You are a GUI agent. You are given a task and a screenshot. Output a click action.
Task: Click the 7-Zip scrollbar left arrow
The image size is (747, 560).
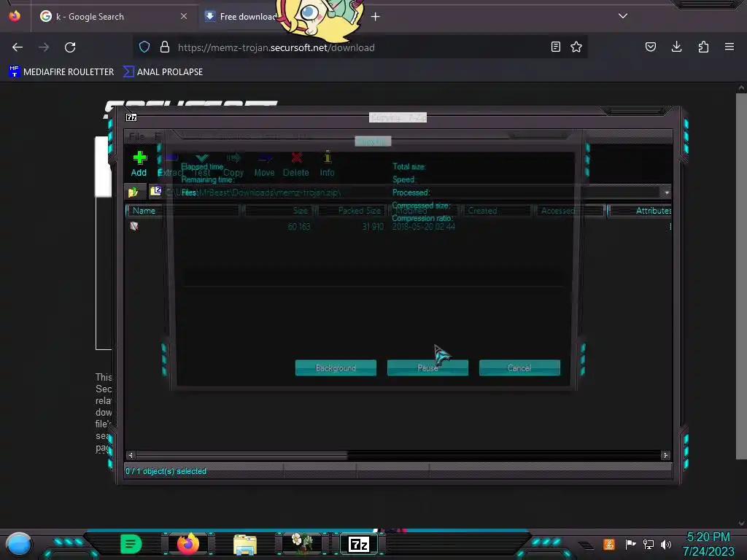(131, 455)
